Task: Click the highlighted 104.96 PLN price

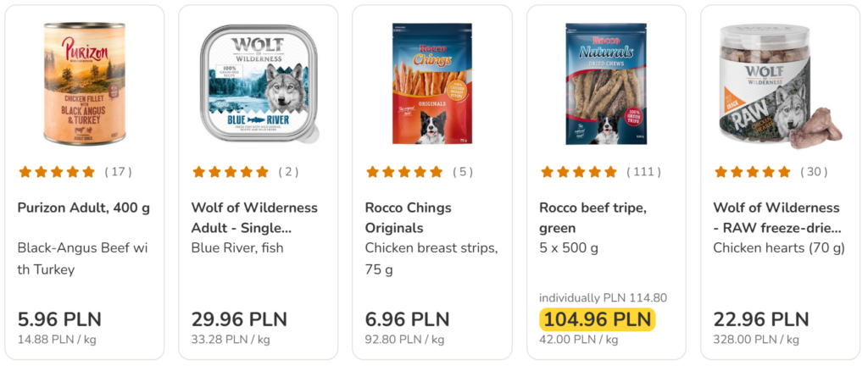Action: pyautogui.click(x=598, y=319)
